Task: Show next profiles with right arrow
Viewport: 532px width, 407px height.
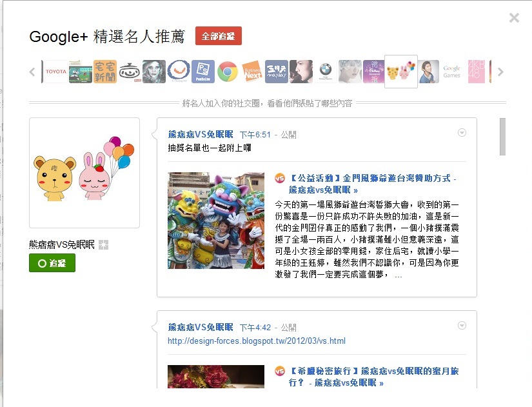Action: pyautogui.click(x=500, y=72)
